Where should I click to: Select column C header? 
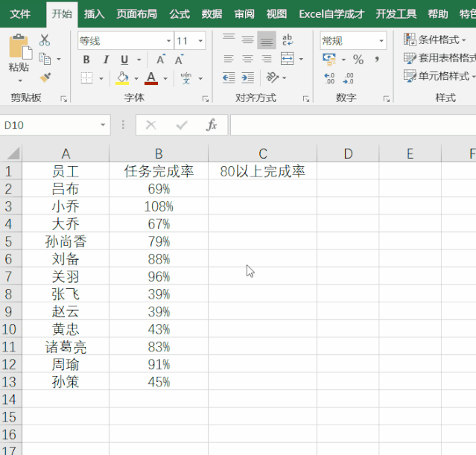pyautogui.click(x=263, y=153)
